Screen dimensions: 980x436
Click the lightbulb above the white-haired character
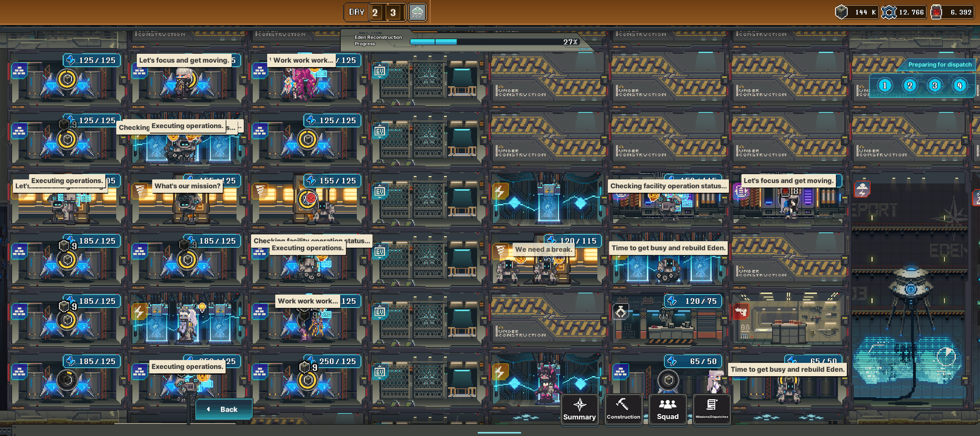click(x=202, y=308)
